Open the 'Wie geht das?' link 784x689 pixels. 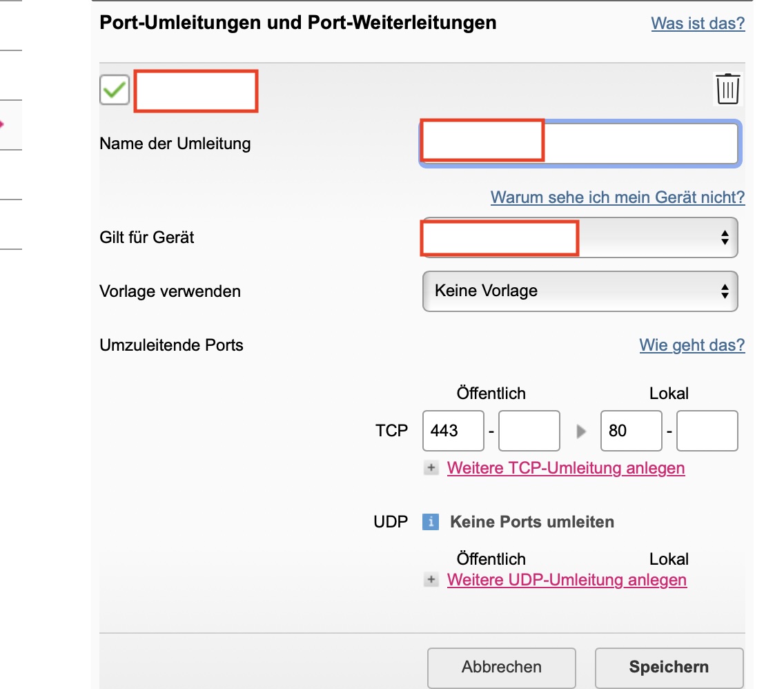(x=692, y=345)
